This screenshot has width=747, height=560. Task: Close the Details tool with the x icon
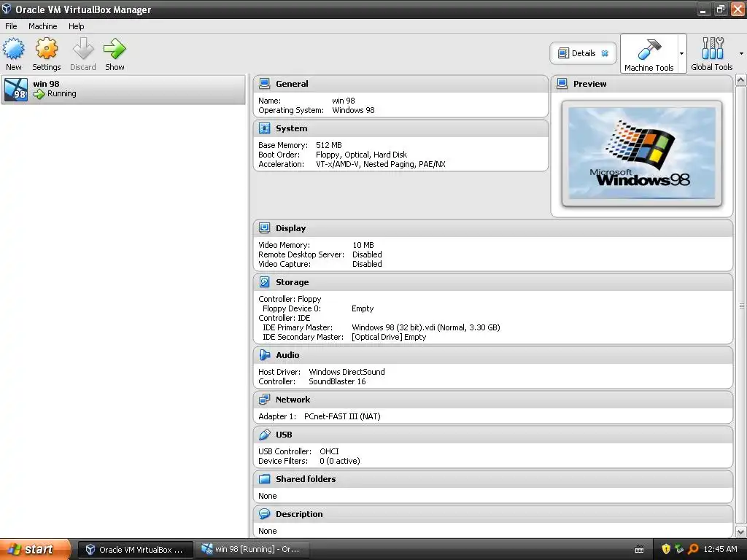coord(605,53)
